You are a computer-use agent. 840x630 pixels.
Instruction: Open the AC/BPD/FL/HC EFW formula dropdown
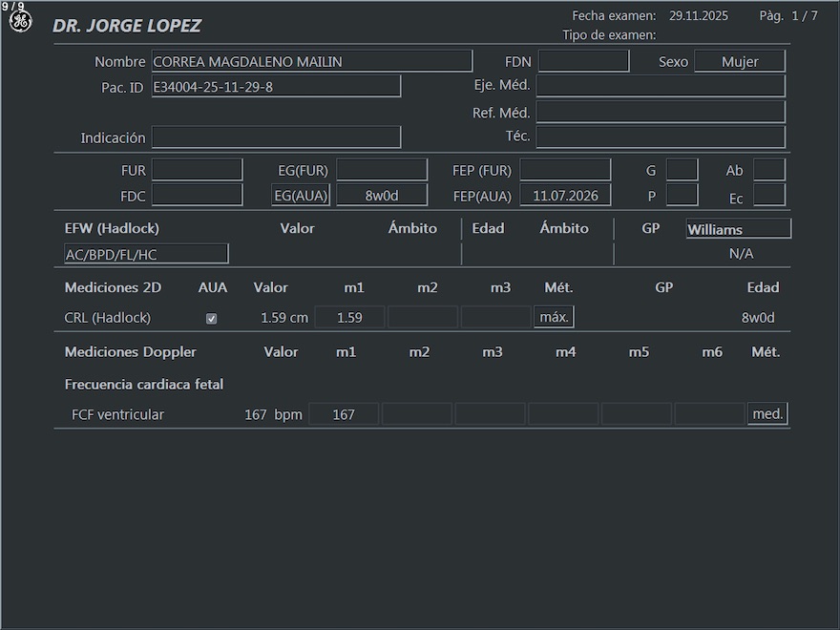click(x=146, y=254)
